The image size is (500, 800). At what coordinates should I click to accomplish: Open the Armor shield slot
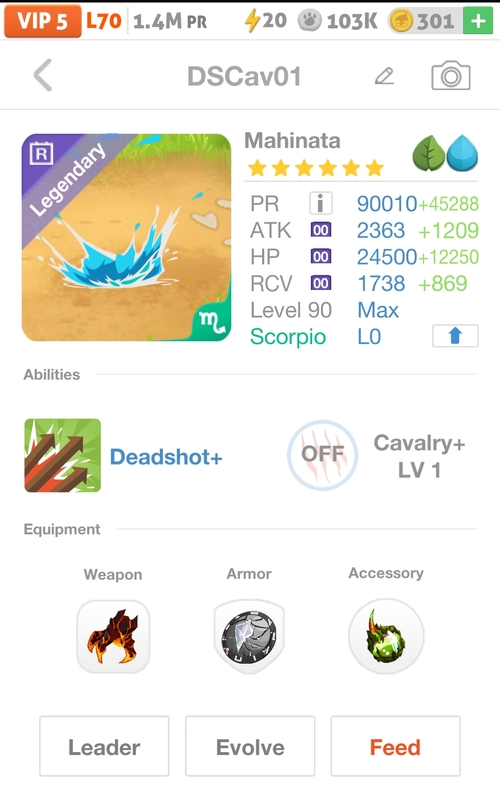249,637
